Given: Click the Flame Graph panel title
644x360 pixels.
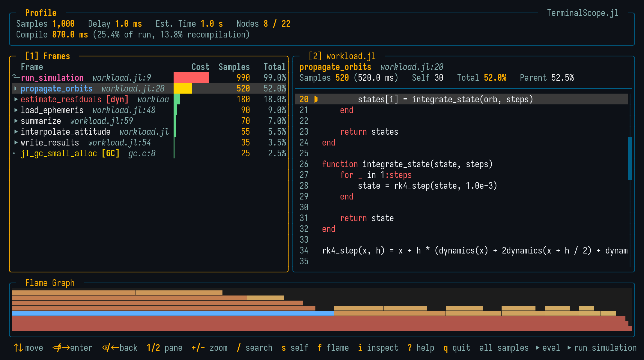Looking at the screenshot, I should point(50,283).
